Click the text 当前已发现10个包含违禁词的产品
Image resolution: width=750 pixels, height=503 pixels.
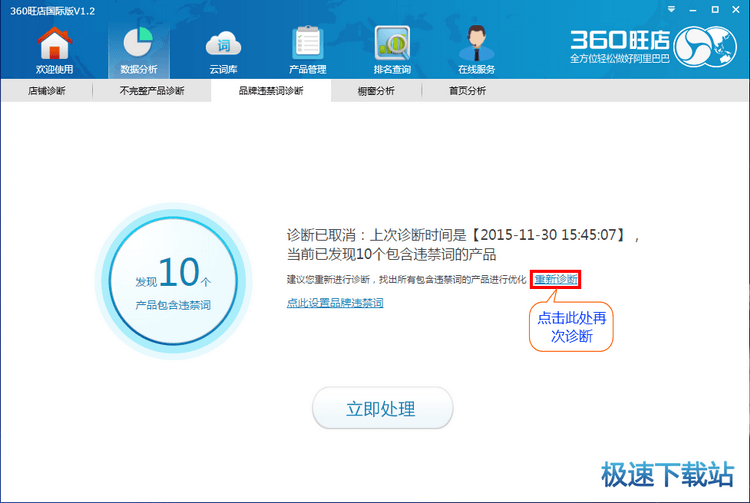click(x=391, y=254)
